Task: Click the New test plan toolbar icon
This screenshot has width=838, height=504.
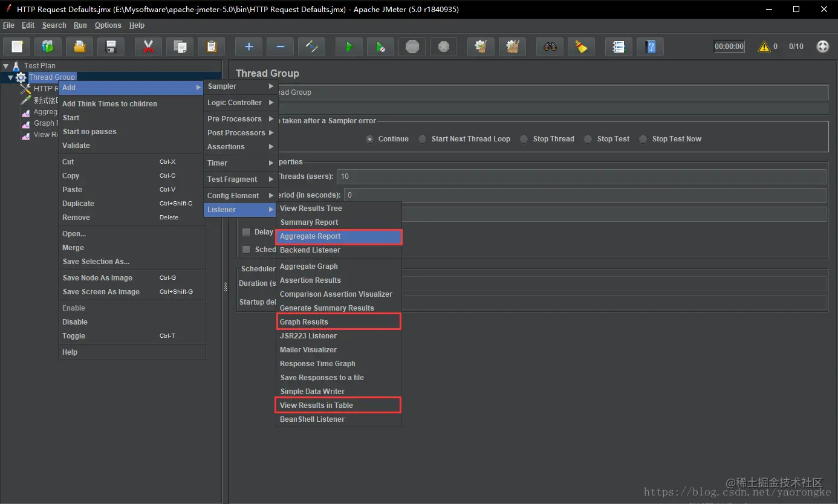Action: (17, 47)
